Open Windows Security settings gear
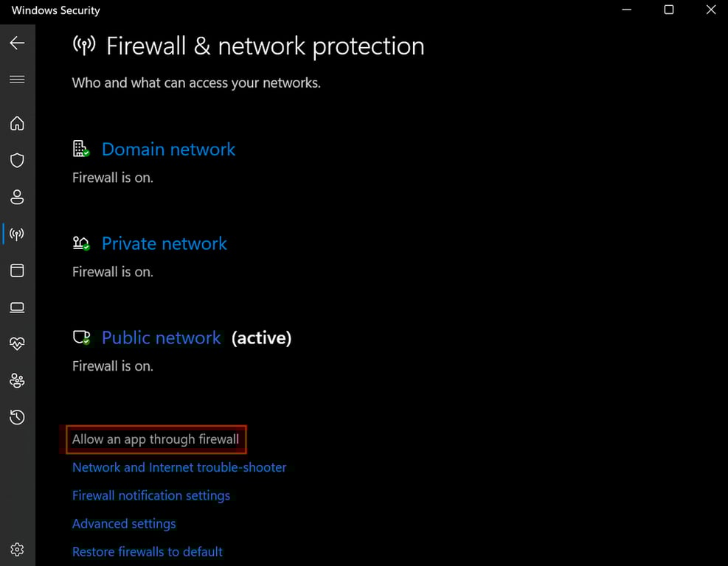 pyautogui.click(x=17, y=549)
